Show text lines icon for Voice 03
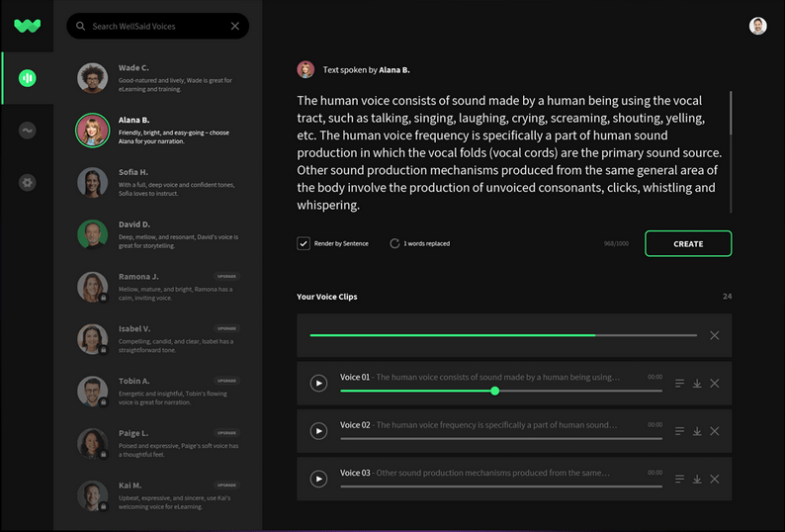Screen dimensions: 785x532 (x=679, y=479)
